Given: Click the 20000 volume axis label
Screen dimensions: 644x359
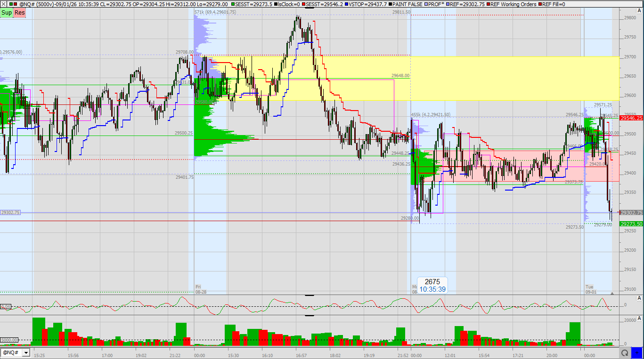Looking at the screenshot, I should click(x=631, y=320).
